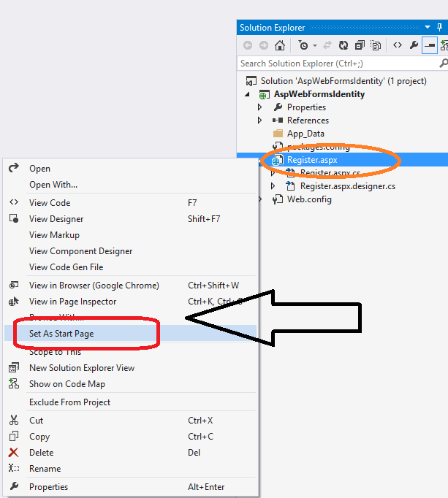Viewport: 448px width, 498px height.
Task: Click the Page Inspector icon
Action: 14,301
